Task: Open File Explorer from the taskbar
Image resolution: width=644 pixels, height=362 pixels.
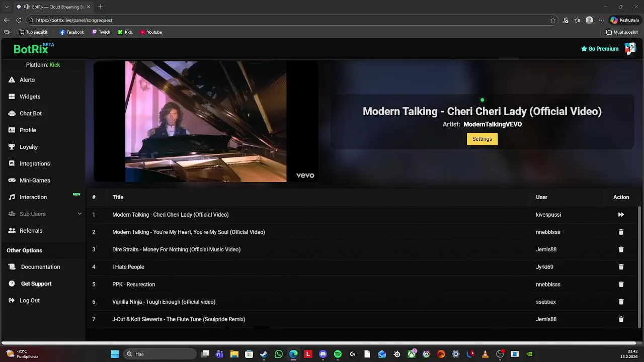Action: click(x=234, y=354)
